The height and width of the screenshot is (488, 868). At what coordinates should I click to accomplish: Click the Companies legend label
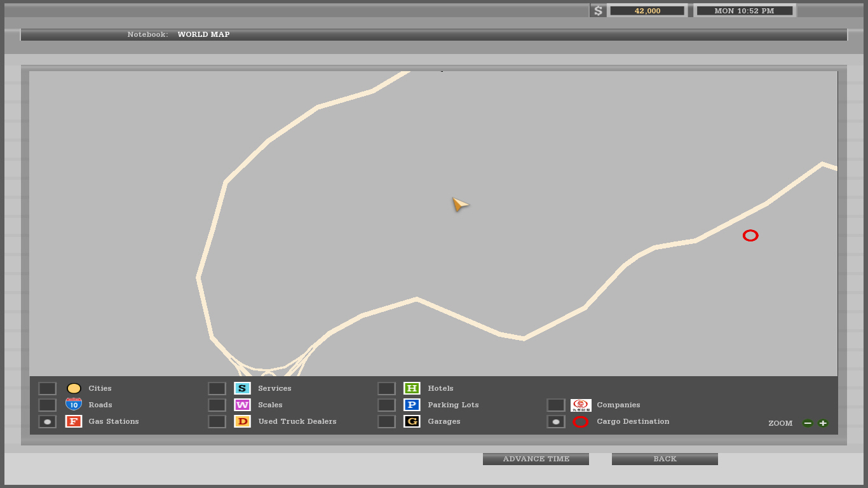(618, 405)
